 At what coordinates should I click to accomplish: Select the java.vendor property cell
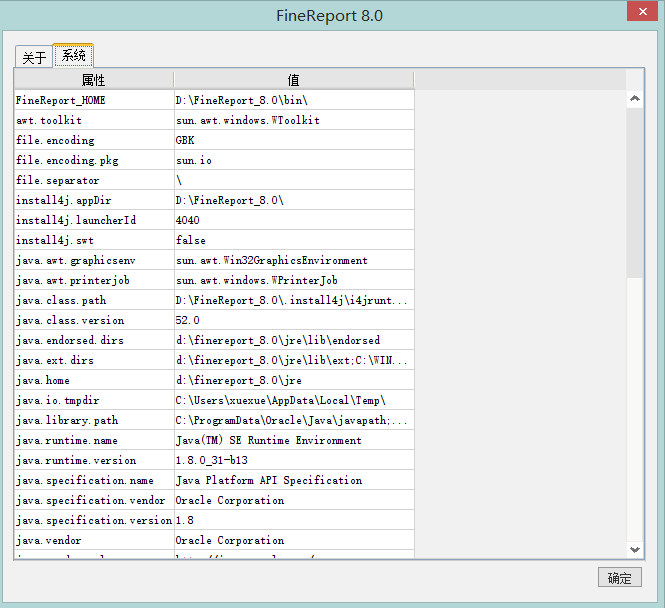coord(94,540)
